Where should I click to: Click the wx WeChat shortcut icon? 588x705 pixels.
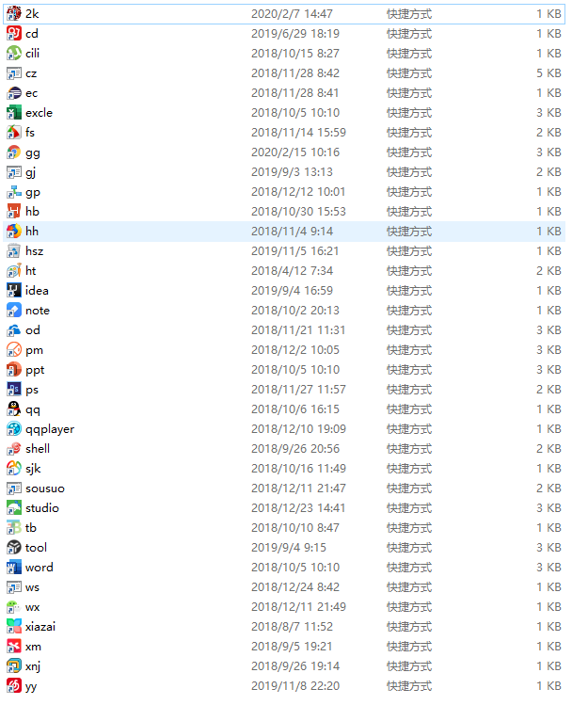click(14, 607)
